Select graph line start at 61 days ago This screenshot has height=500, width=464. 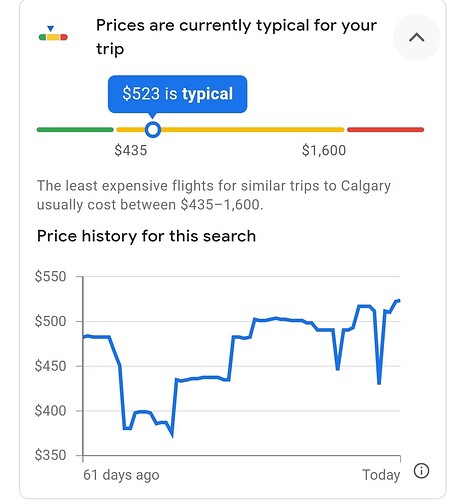(x=84, y=337)
